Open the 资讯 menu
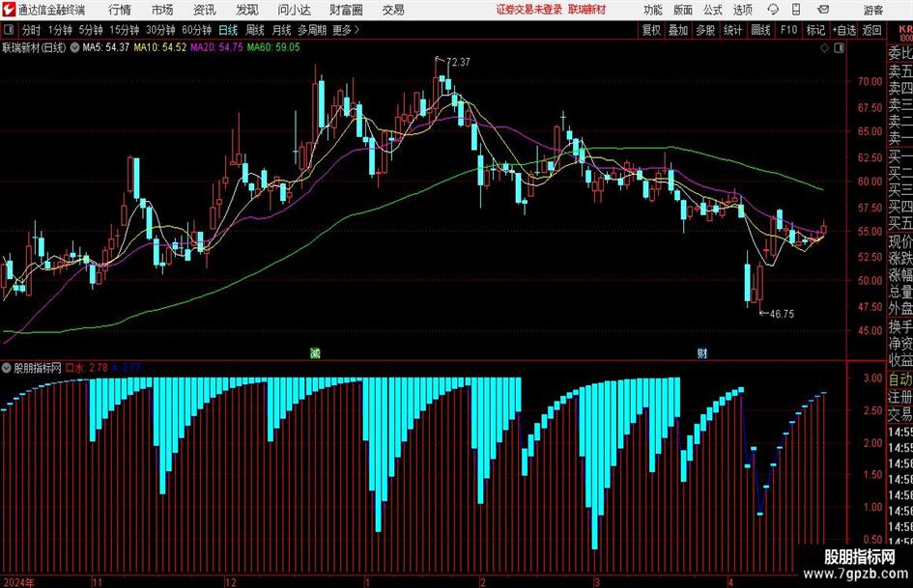 click(x=205, y=10)
